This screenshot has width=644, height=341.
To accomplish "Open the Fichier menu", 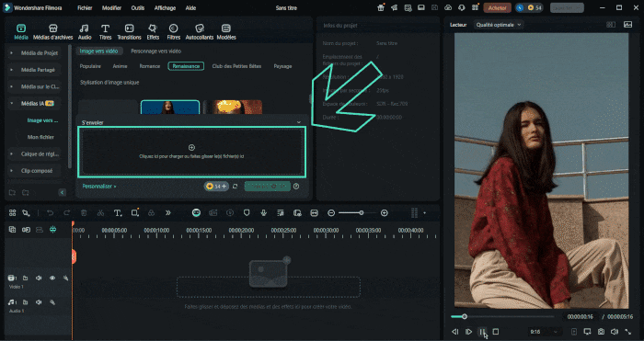I will click(x=85, y=7).
